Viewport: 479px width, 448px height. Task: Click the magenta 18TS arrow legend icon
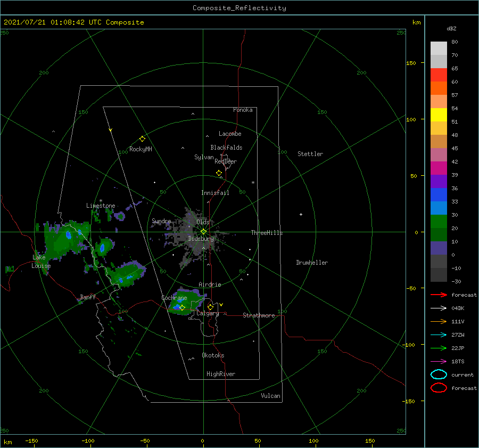click(439, 362)
